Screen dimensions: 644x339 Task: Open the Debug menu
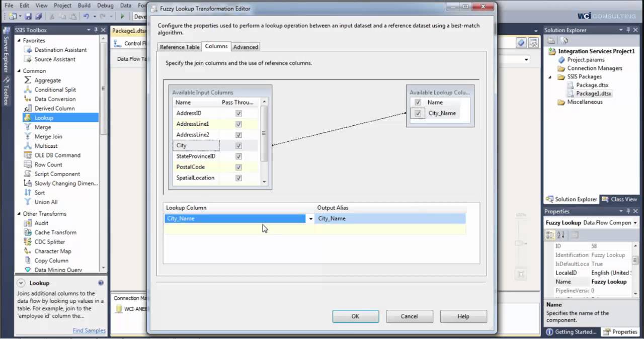click(x=105, y=6)
